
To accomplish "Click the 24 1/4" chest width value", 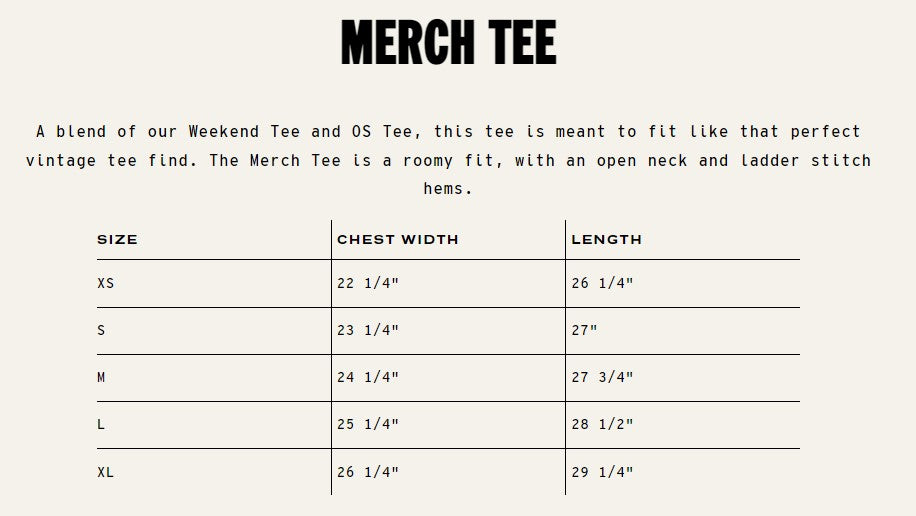I will [x=368, y=377].
